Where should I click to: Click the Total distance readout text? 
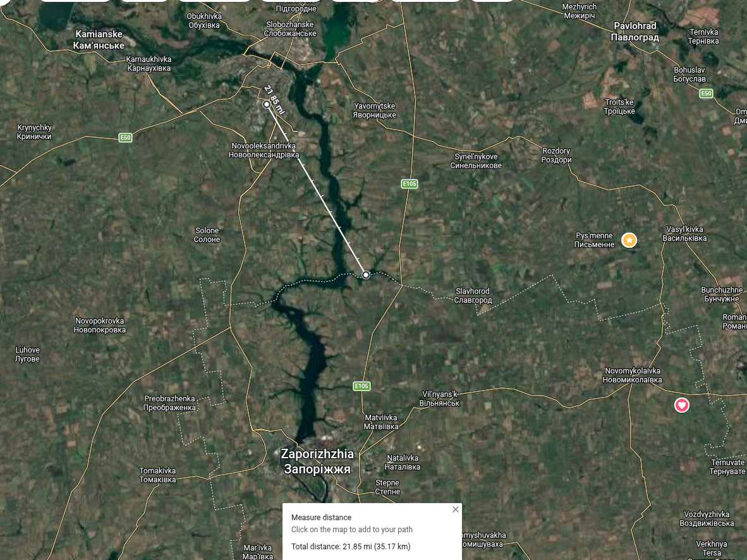coord(351,547)
